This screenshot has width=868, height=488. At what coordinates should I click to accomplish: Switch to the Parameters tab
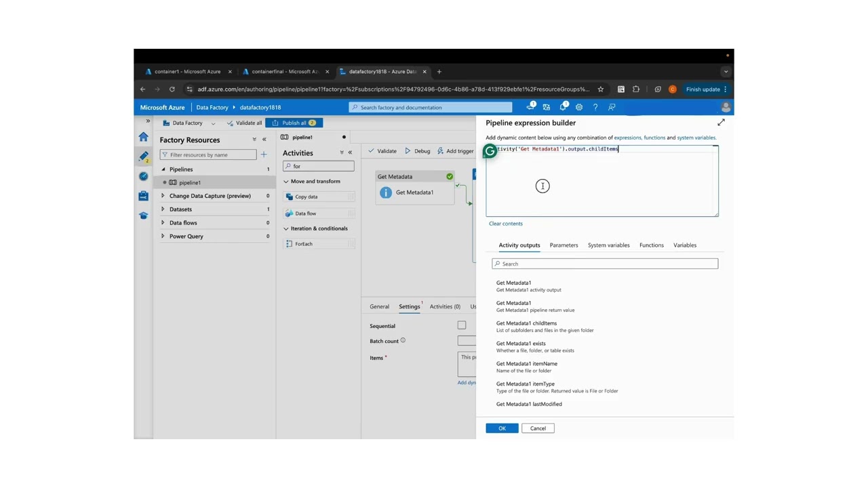[564, 245]
